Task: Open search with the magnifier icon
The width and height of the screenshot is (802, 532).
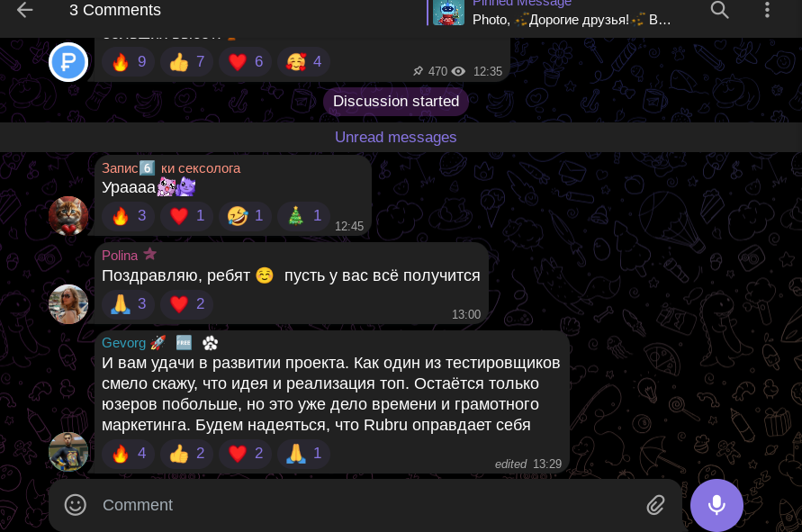Action: pos(719,10)
